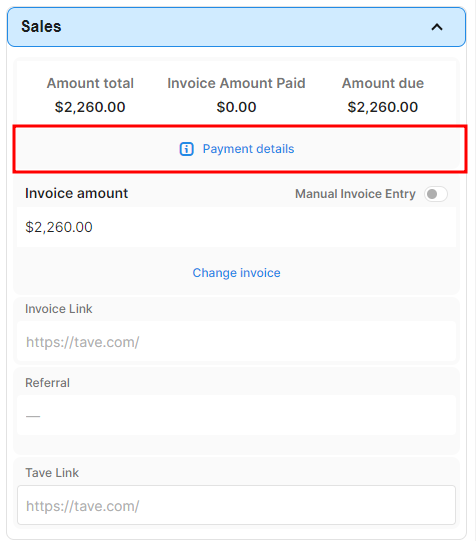Click the Manual Invoice Entry label text

(355, 194)
